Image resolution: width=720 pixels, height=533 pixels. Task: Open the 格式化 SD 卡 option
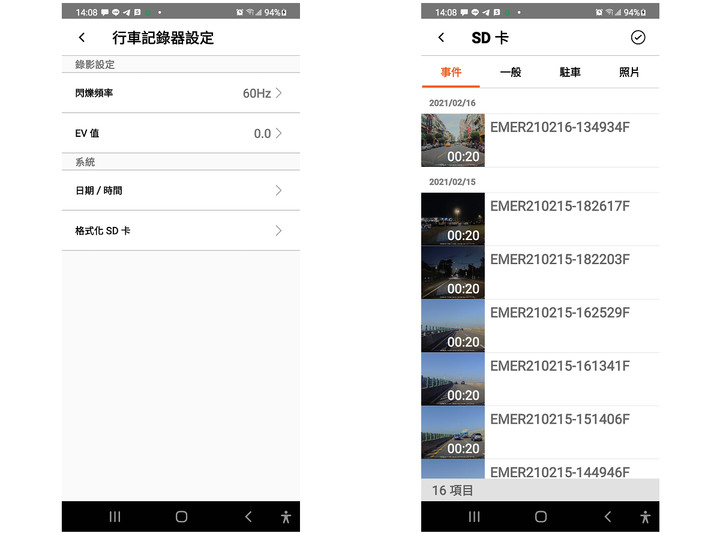tap(181, 230)
